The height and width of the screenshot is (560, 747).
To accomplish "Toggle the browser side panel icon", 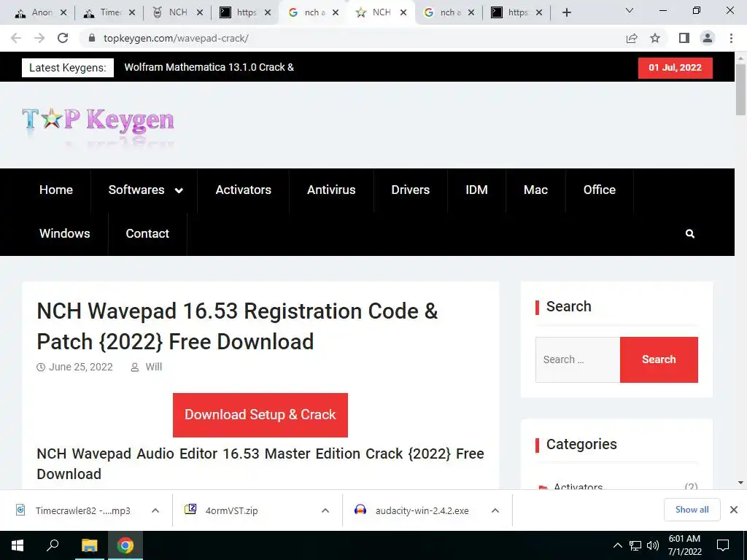I will (x=684, y=38).
